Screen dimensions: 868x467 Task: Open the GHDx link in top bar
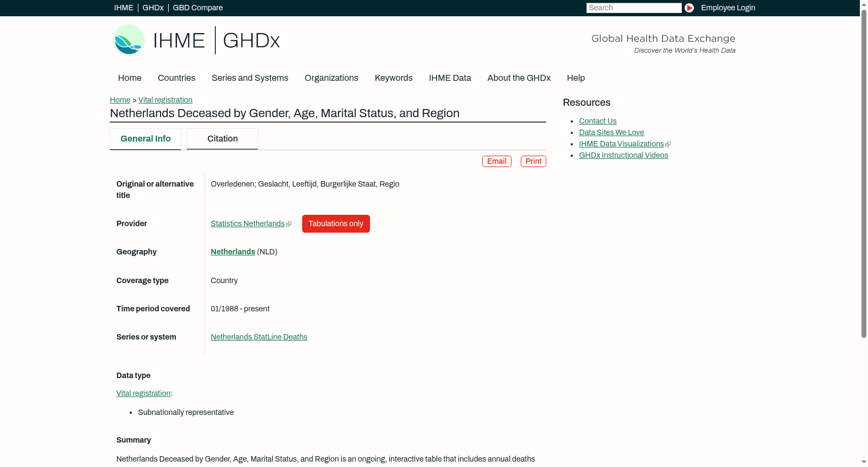pos(153,8)
